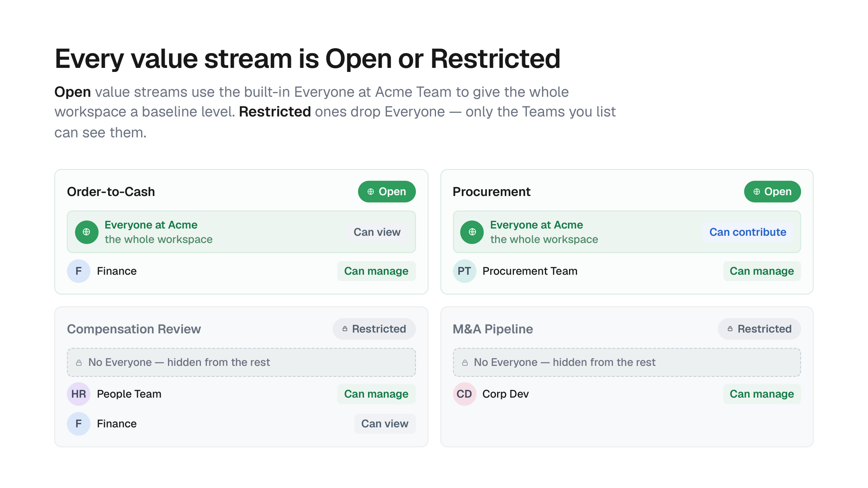The height and width of the screenshot is (488, 868).
Task: Click the Order-to-Cash card title
Action: click(x=111, y=192)
